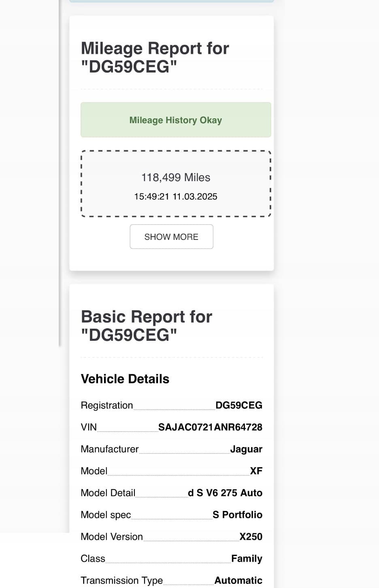
Task: Click the 118,499 Miles reading
Action: (x=176, y=177)
